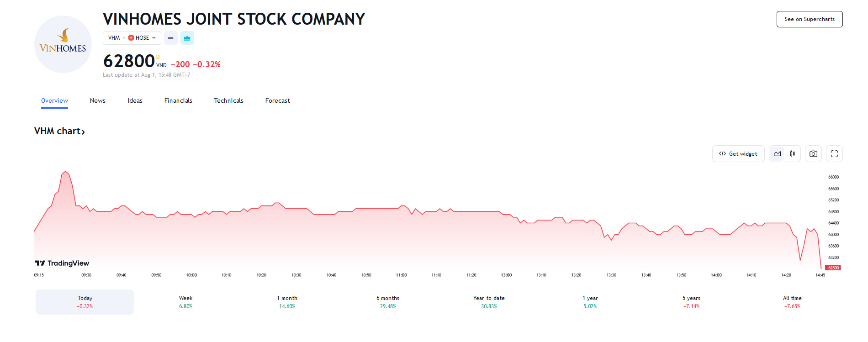
Task: Open the chart in fullscreen mode
Action: click(x=834, y=154)
